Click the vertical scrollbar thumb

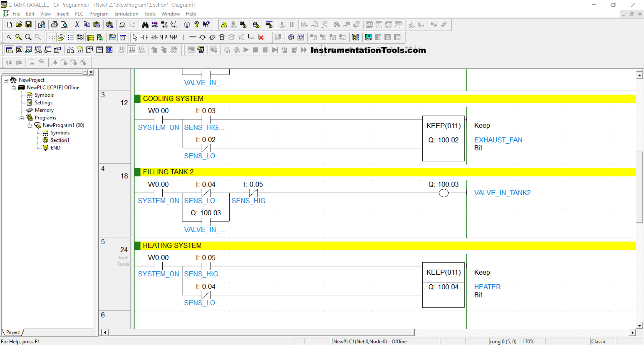click(640, 187)
